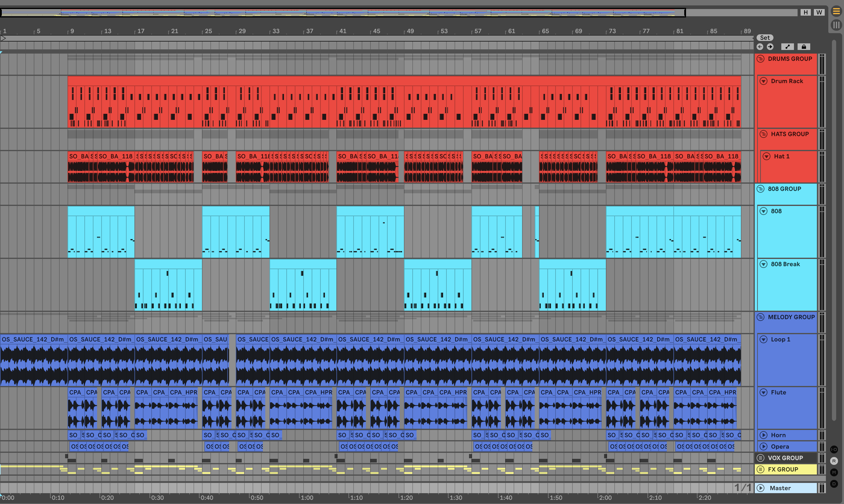This screenshot has height=504, width=844.
Task: Jump to the next locator arrow
Action: pyautogui.click(x=770, y=47)
